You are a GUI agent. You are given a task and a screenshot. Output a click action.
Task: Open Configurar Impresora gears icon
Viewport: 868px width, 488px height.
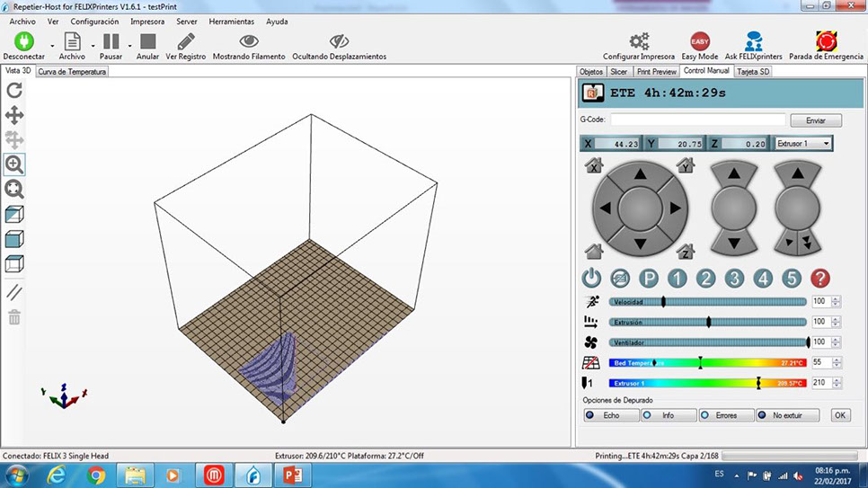(x=639, y=41)
